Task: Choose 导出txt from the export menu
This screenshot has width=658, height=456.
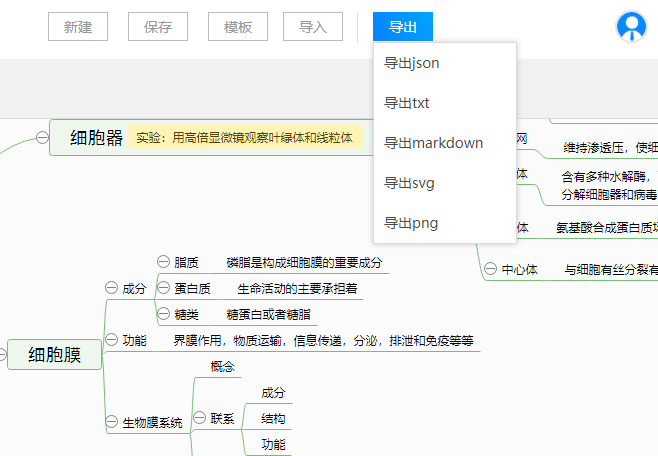Action: (x=406, y=103)
